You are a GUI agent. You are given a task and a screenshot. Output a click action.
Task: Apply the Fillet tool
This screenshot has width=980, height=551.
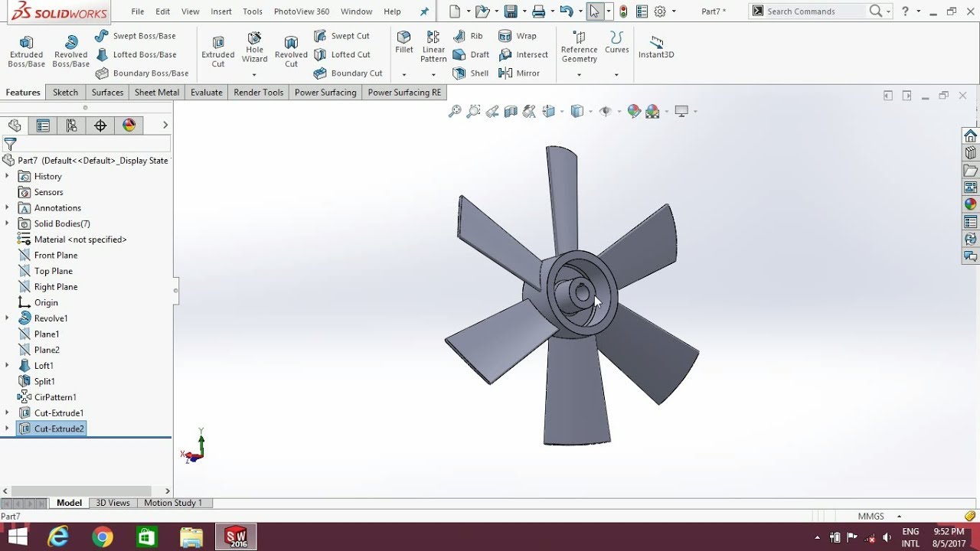point(404,43)
